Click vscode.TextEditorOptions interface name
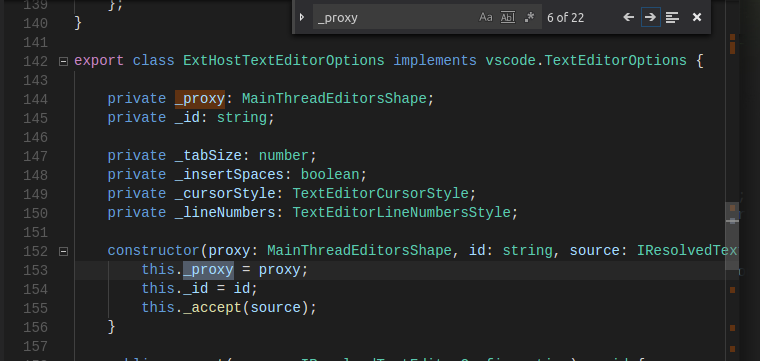Screen dimensions: 760x361 tap(586, 61)
